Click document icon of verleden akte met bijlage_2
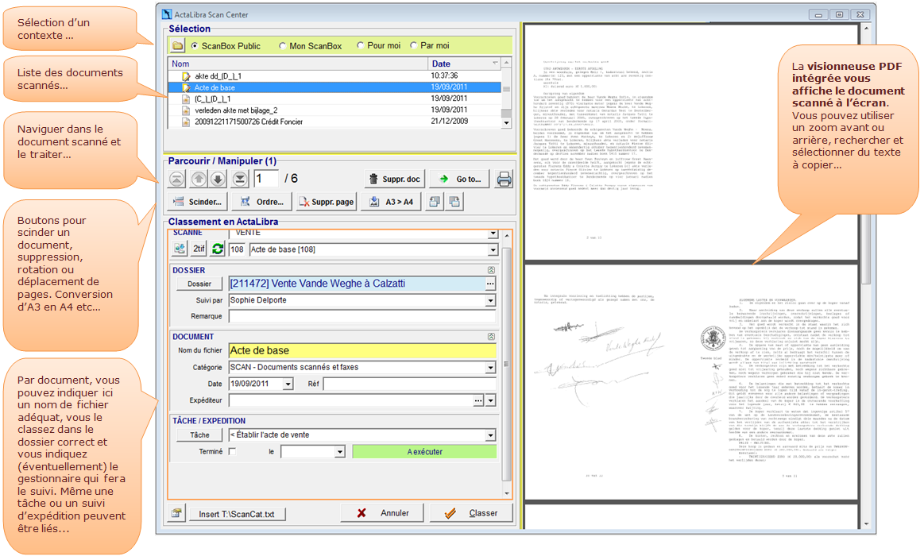 [x=186, y=110]
